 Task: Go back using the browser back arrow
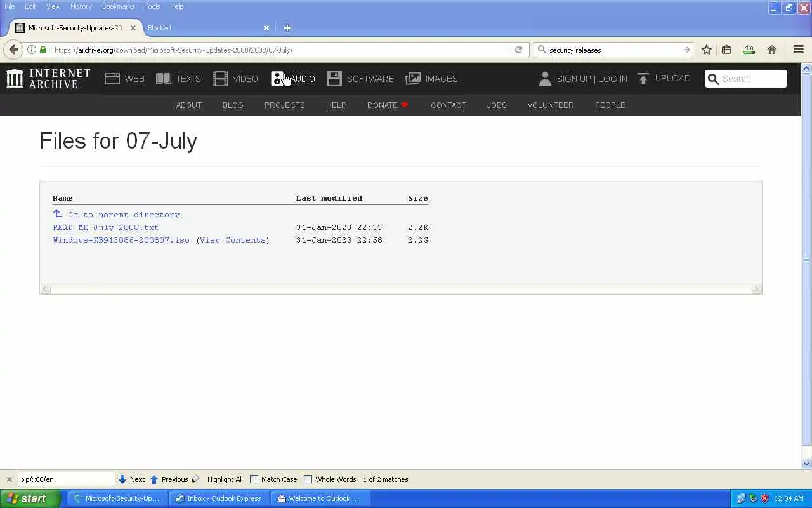13,50
